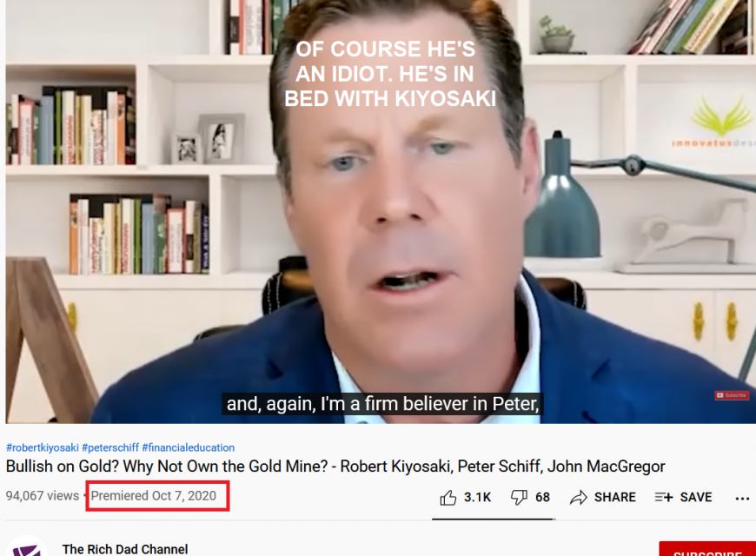Click the thumbs down dislike icon
756x556 pixels.
click(519, 497)
